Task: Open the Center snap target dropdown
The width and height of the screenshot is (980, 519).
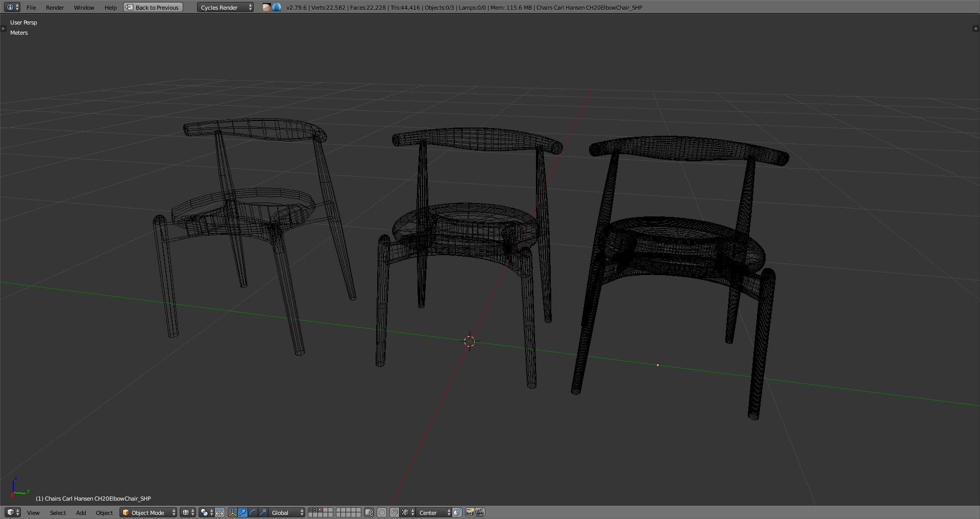Action: [x=434, y=512]
